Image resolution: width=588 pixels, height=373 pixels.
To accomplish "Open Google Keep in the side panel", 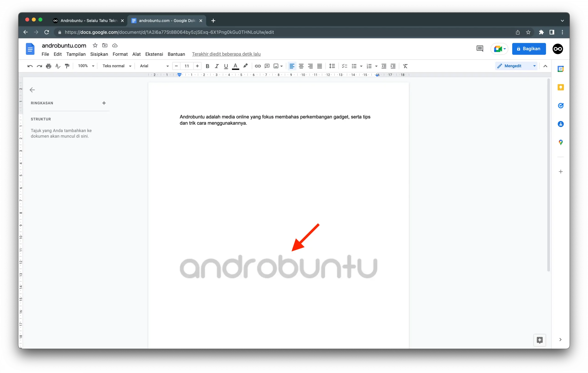I will 561,87.
